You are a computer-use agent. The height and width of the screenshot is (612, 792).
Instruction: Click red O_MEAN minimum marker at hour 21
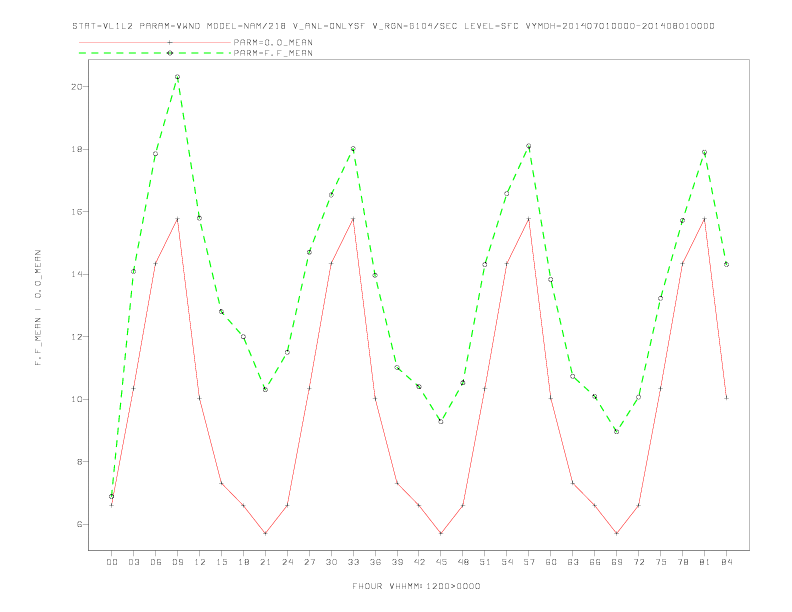pyautogui.click(x=265, y=533)
